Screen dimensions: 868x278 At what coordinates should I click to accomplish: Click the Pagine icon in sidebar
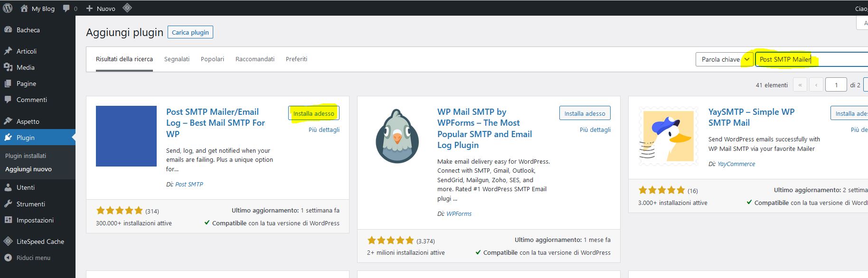[x=8, y=83]
